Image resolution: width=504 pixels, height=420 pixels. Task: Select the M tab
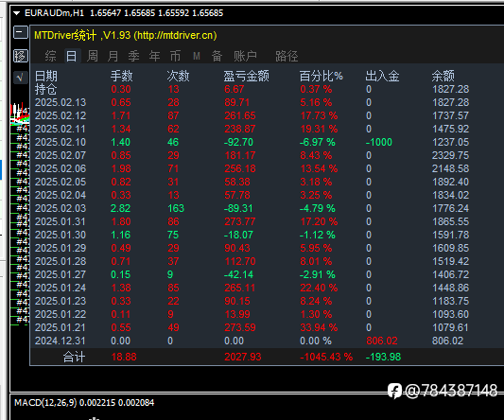coord(197,56)
